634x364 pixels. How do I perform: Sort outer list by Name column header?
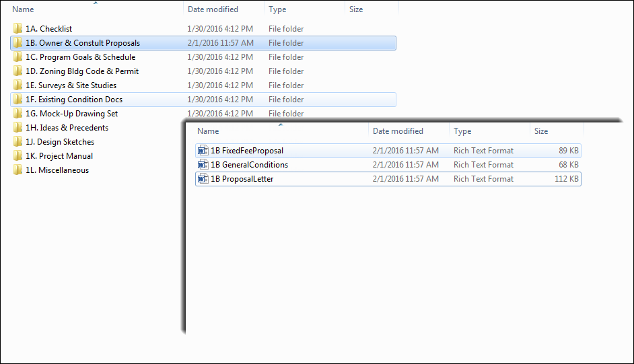tap(23, 9)
